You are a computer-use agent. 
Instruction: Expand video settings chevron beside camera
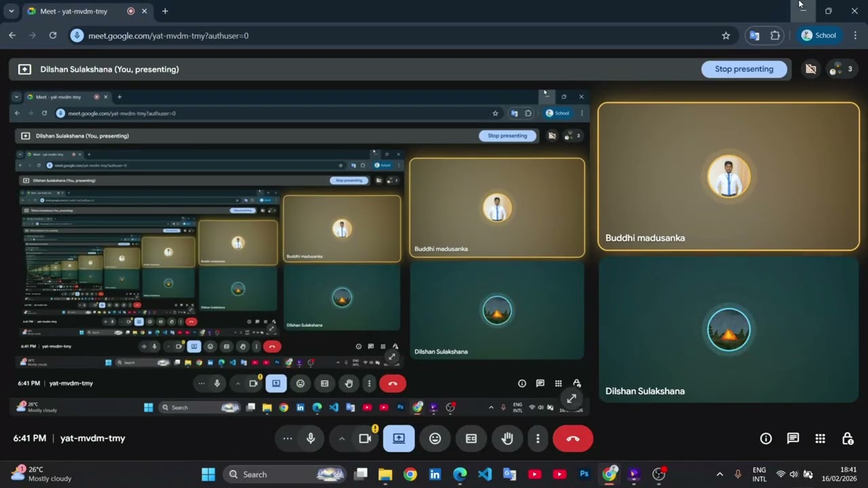tap(342, 439)
